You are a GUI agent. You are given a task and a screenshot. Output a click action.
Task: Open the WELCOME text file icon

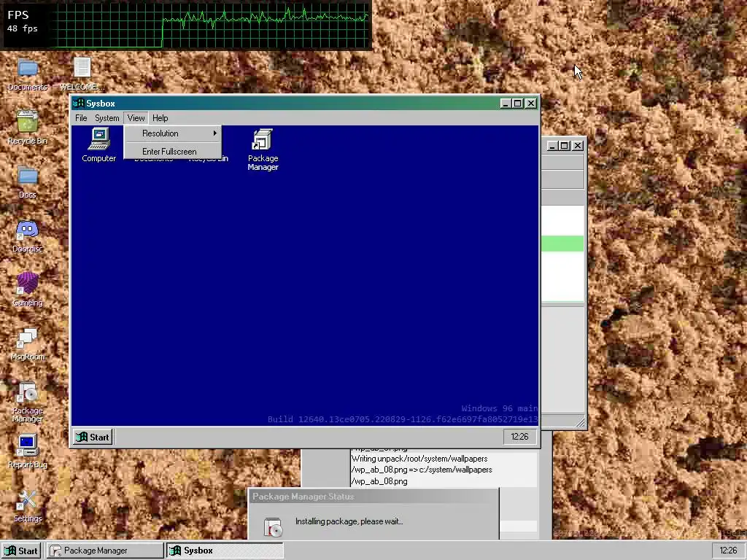[x=82, y=74]
